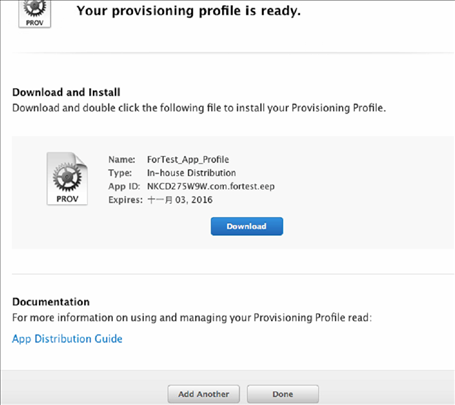Screen dimensions: 455x405
Task: Click the Documentation section heading
Action: pos(51,302)
